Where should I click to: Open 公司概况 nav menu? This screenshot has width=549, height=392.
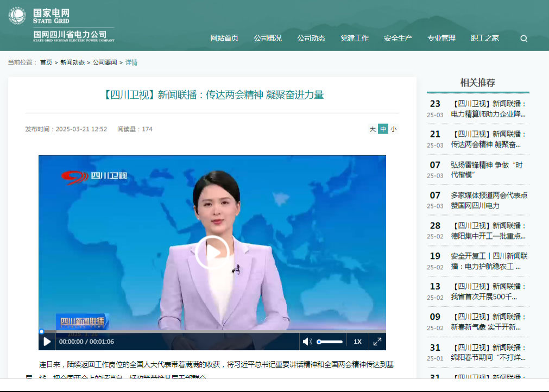pyautogui.click(x=268, y=38)
